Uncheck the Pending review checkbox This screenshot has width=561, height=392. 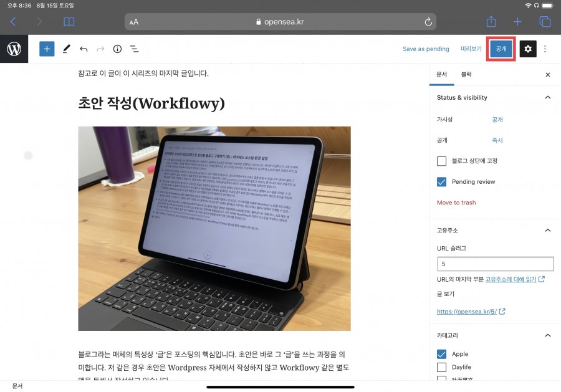(441, 182)
